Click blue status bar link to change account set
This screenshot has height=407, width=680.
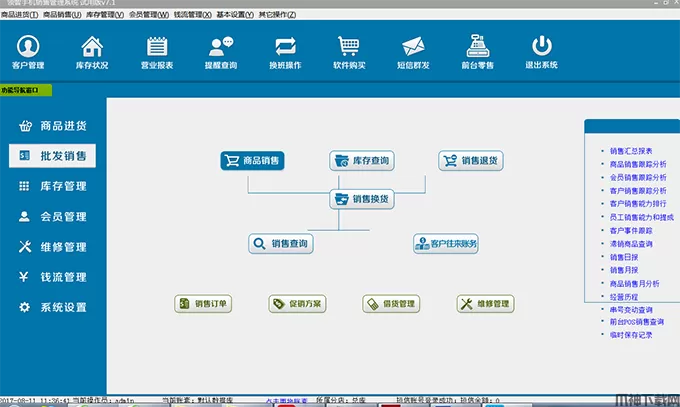(x=287, y=400)
